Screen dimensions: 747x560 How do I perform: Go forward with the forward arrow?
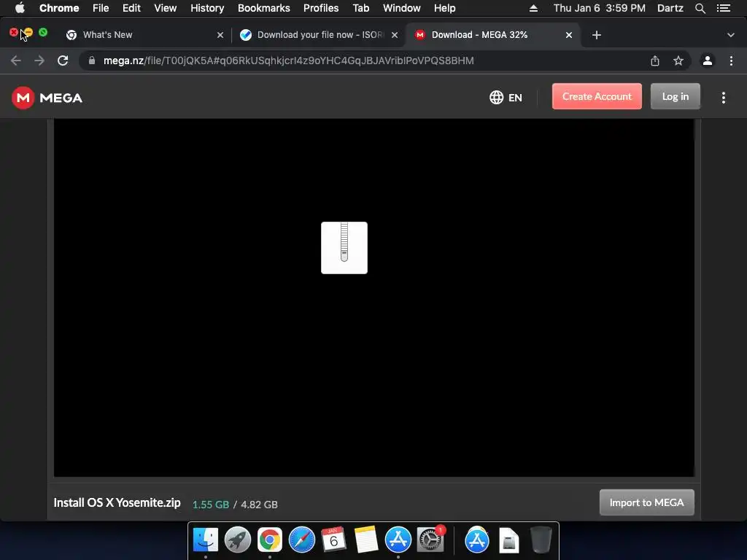[39, 61]
